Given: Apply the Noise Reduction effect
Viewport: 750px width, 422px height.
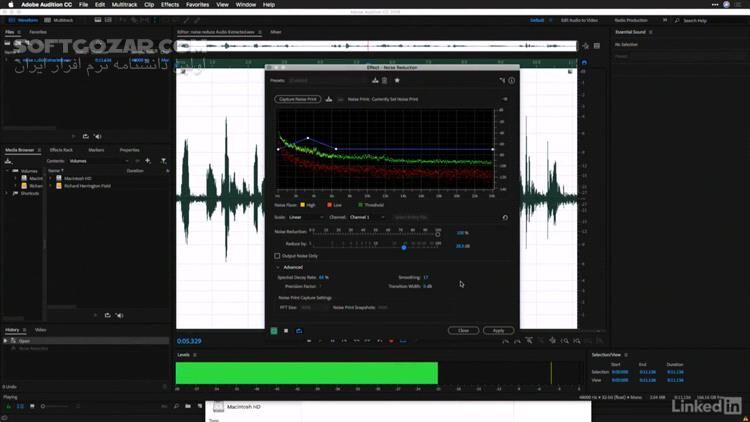Looking at the screenshot, I should (498, 331).
